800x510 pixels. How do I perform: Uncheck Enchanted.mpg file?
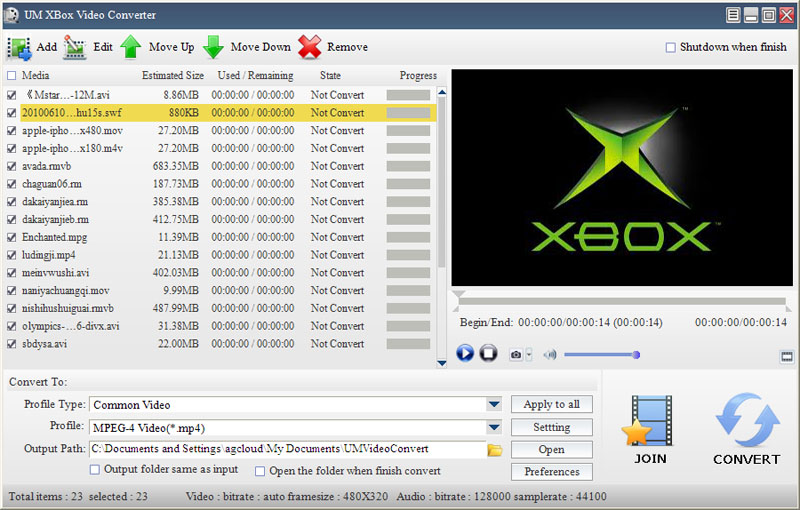tap(11, 238)
